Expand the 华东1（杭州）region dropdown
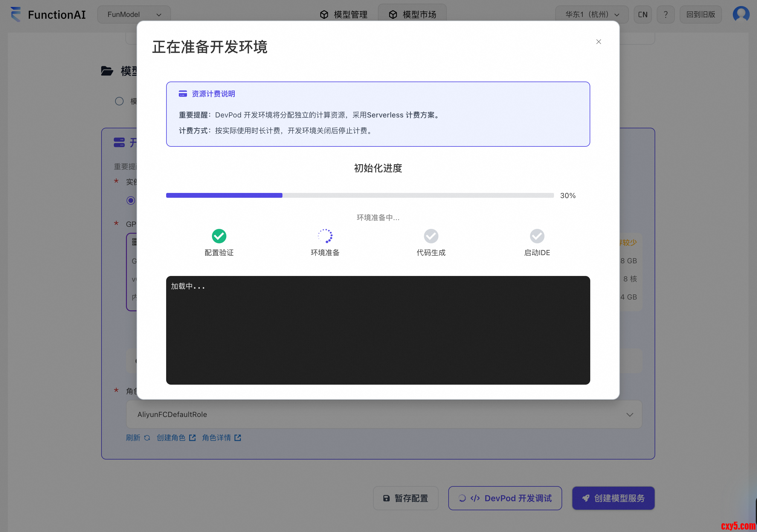 (x=591, y=14)
